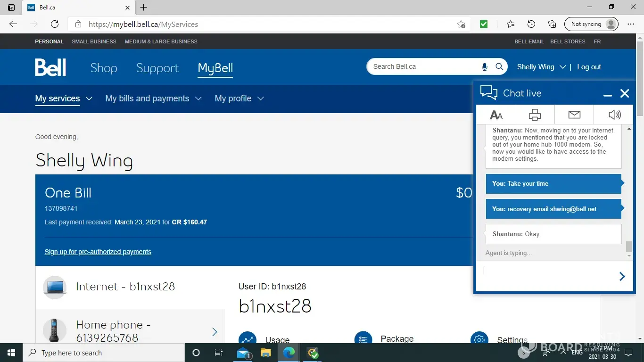Screen dimensions: 644x362
Task: Click the green checkmark extension icon
Action: click(x=484, y=24)
